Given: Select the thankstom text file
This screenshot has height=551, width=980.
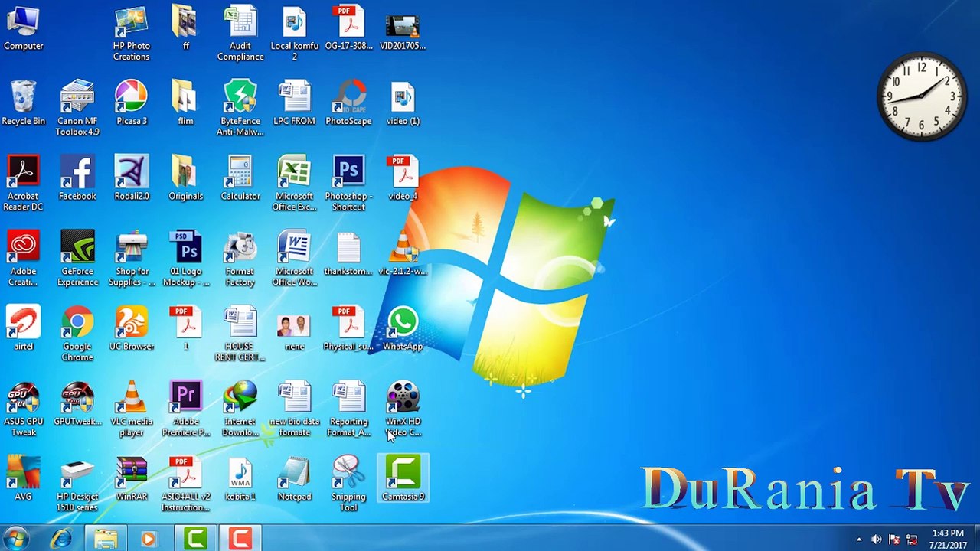Looking at the screenshot, I should (349, 253).
